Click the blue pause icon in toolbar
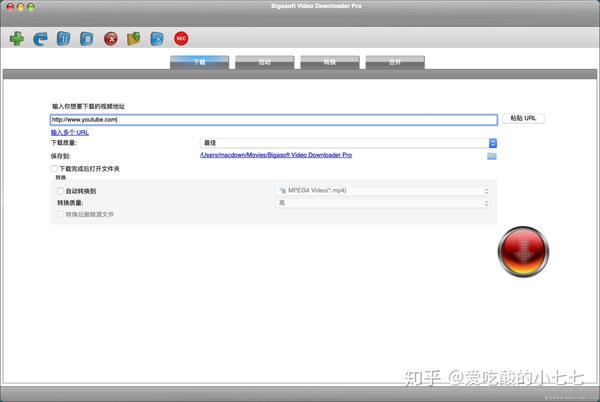This screenshot has width=600, height=402. click(64, 39)
